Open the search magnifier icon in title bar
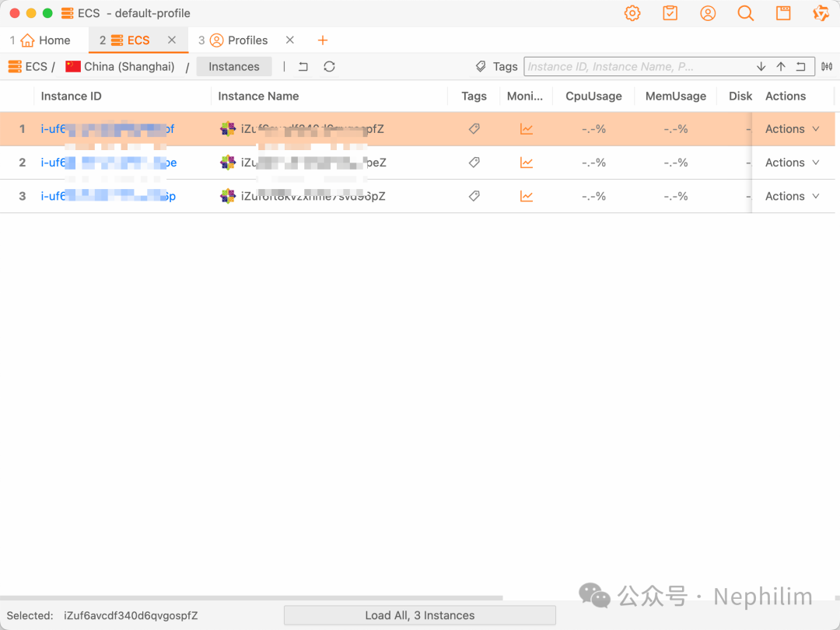Image resolution: width=840 pixels, height=630 pixels. point(745,13)
